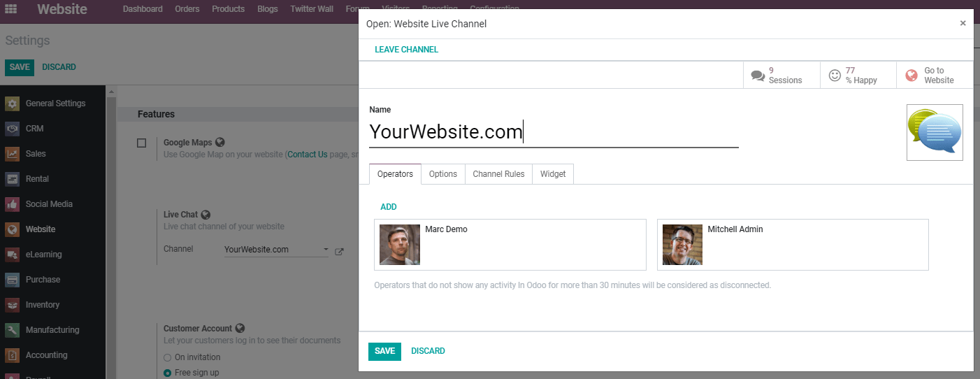Viewport: 980px width, 379px height.
Task: Click globe icon beside Customer Account
Action: (240, 328)
